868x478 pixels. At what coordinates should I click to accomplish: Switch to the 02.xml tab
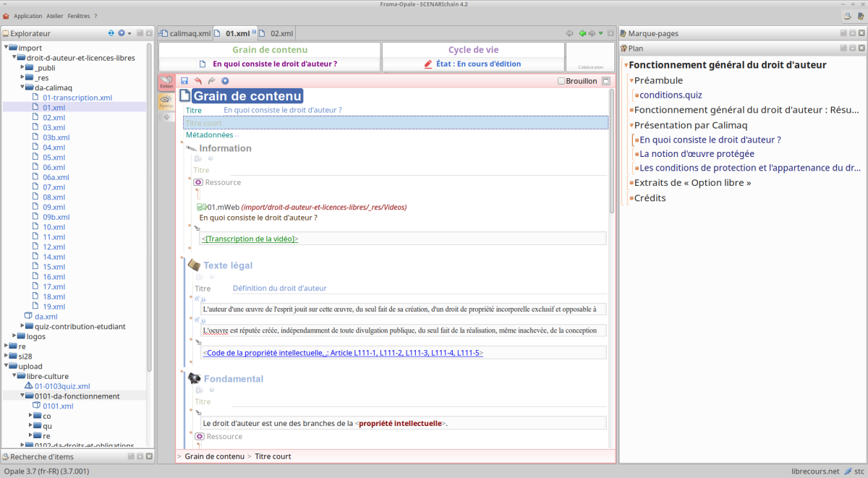click(x=276, y=33)
